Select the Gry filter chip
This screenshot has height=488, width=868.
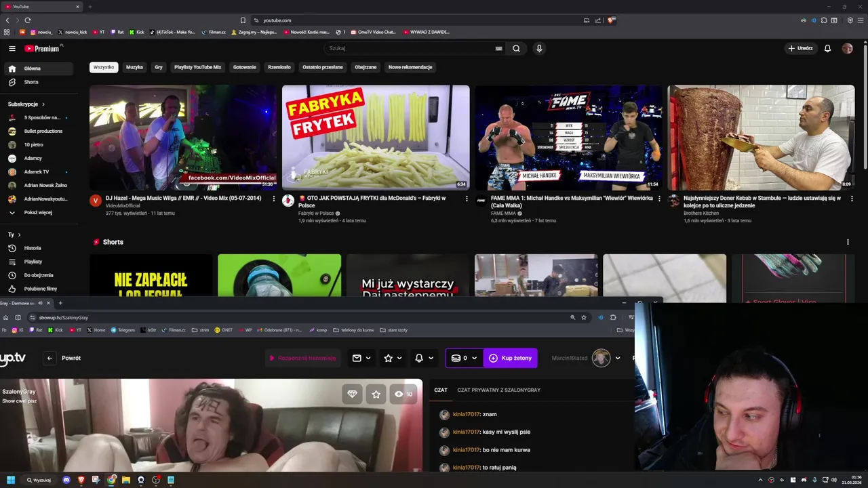(159, 67)
